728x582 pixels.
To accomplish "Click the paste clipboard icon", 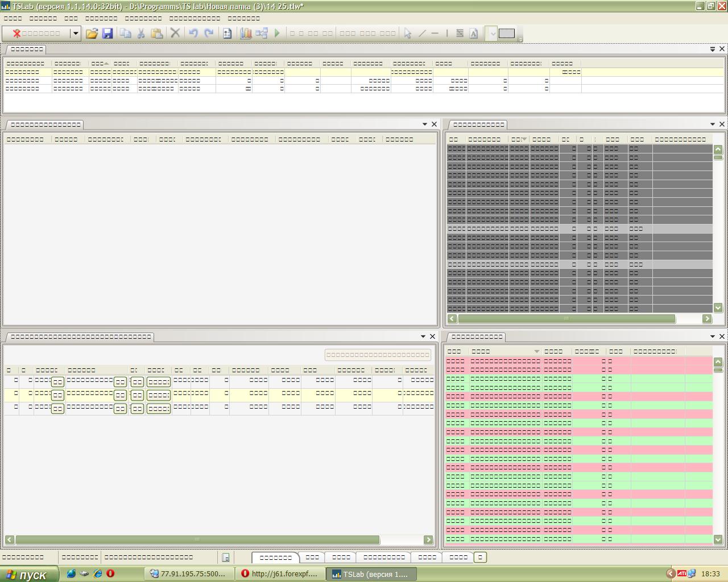I will (157, 34).
